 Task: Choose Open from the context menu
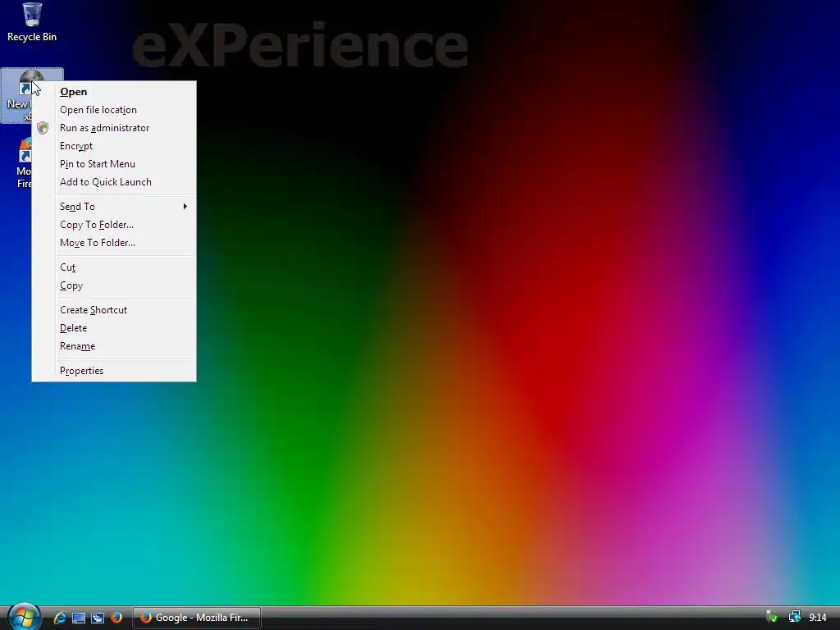coord(114,92)
